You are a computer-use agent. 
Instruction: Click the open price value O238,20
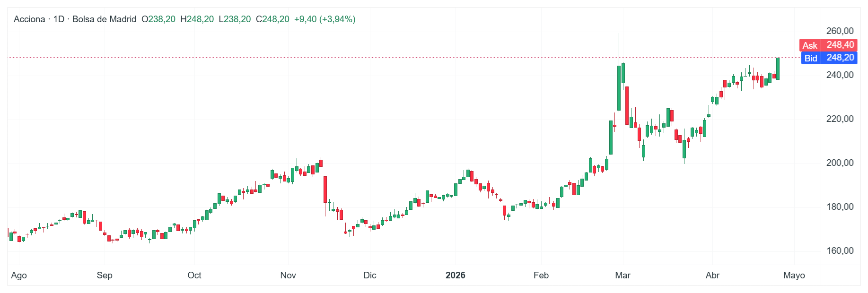(x=158, y=19)
